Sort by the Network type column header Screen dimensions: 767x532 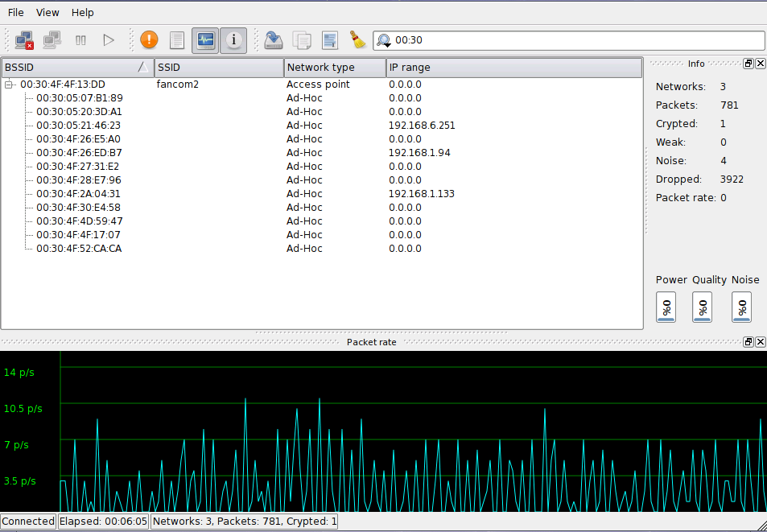335,68
